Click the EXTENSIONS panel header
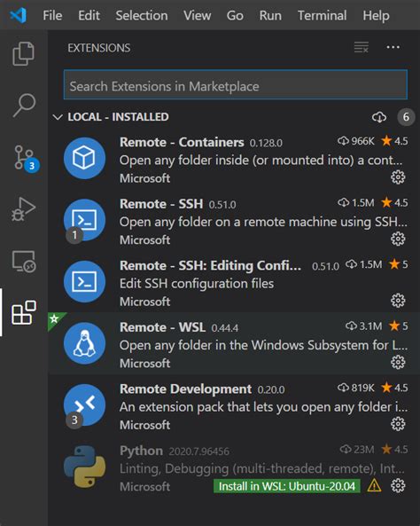 click(99, 48)
